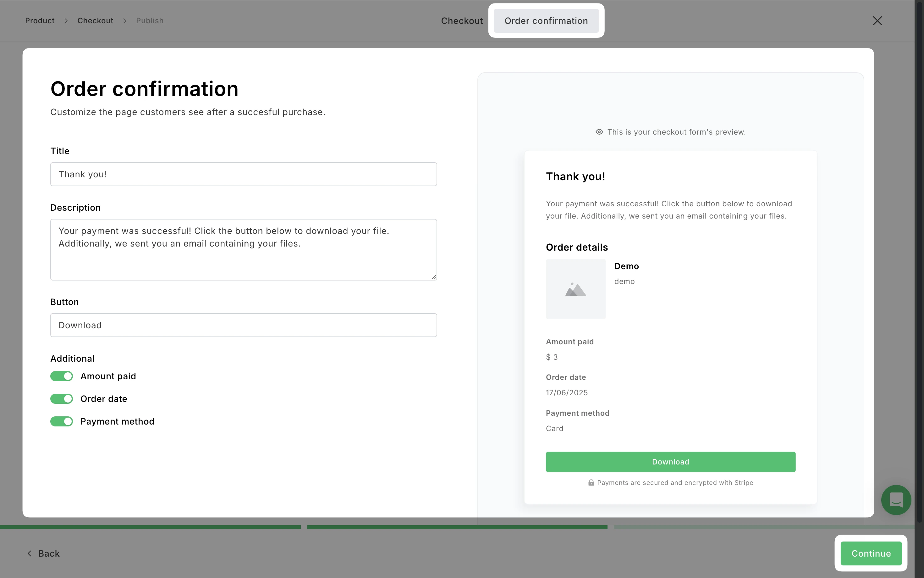Disable the Amount paid toggle
Screen dimensions: 924x578
[x=62, y=376]
